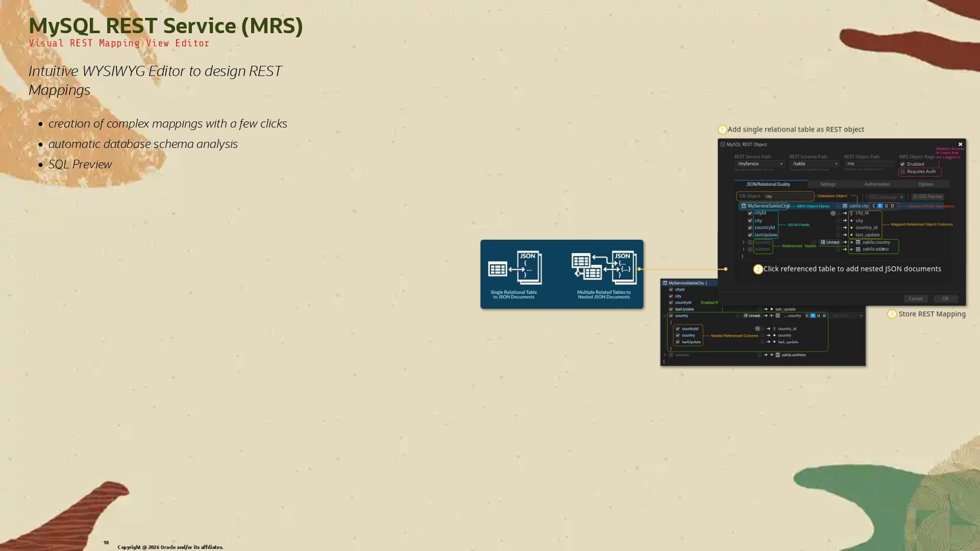Click the MyServiceSakilaCity object icon in dialog header row
Screen dimensions: 980x551
click(744, 206)
